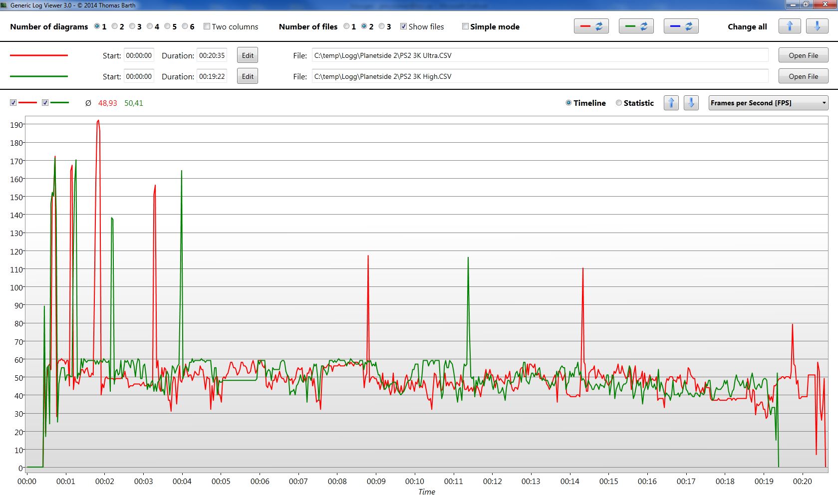Set number of files to 1
Viewport: 838px width, 504px height.
[x=346, y=26]
